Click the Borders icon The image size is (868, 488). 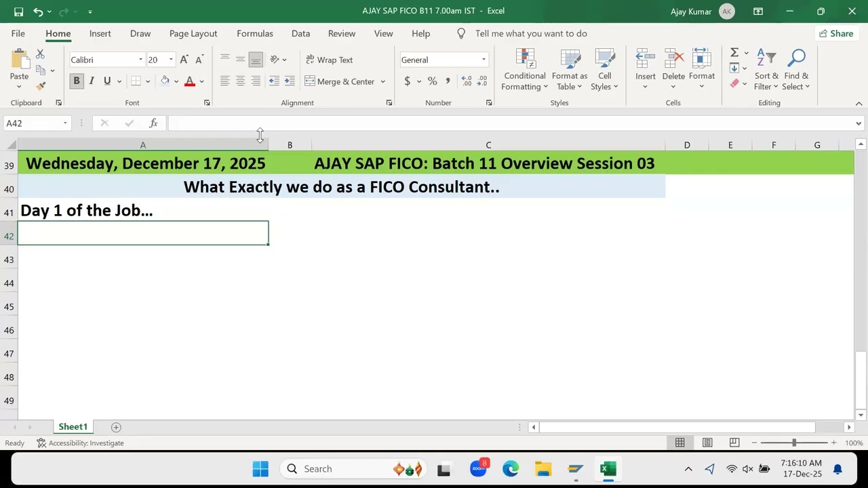136,81
